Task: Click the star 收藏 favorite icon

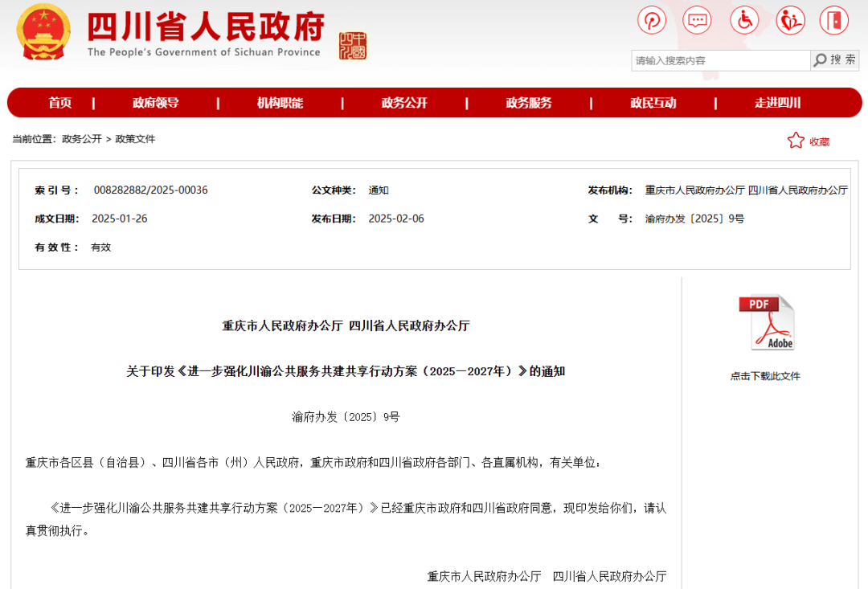Action: tap(796, 141)
